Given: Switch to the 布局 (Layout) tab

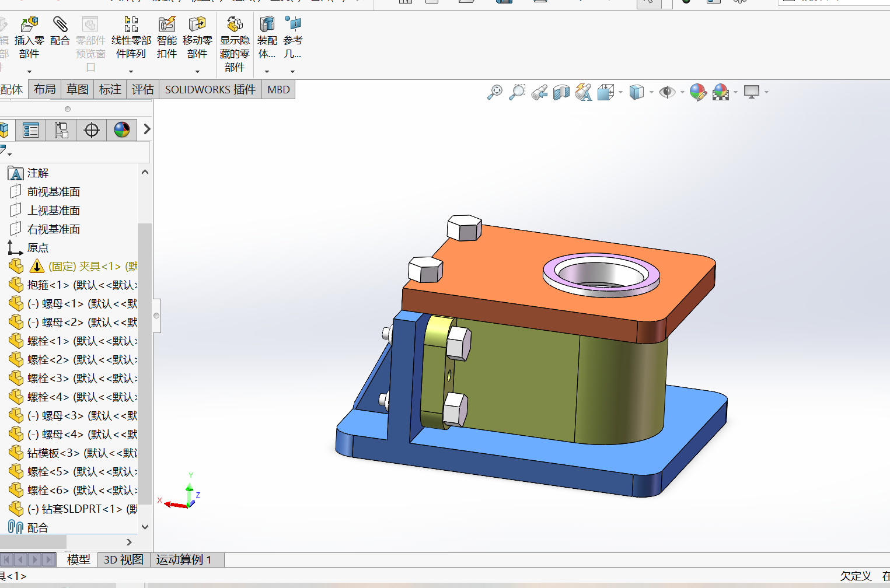Looking at the screenshot, I should click(x=44, y=89).
